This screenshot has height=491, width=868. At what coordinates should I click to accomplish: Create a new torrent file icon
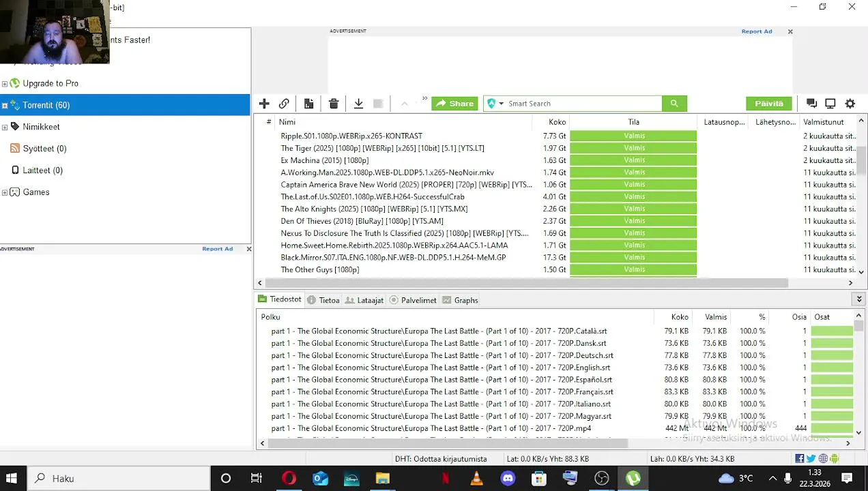coord(309,104)
